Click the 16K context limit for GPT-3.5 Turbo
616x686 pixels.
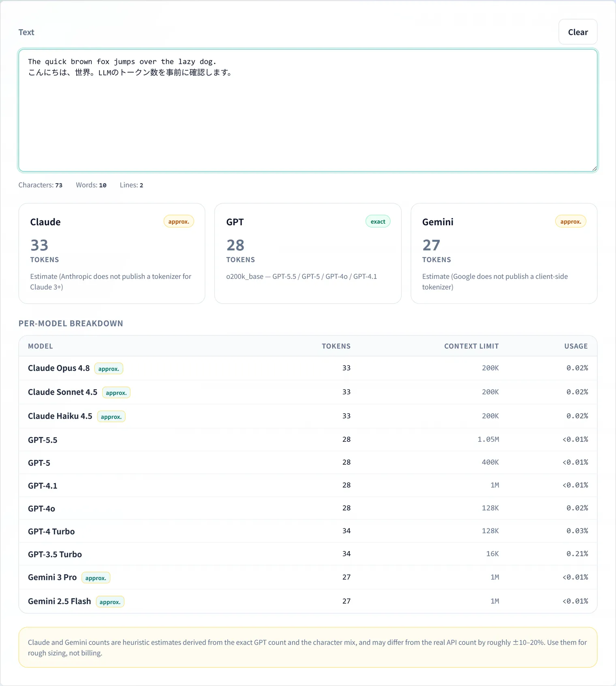coord(492,554)
